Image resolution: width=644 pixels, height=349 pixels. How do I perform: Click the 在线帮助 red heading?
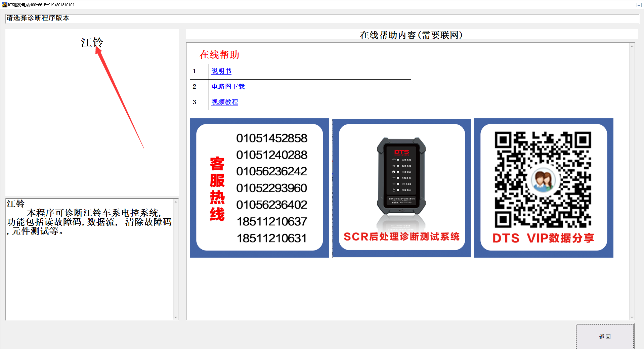[x=219, y=55]
